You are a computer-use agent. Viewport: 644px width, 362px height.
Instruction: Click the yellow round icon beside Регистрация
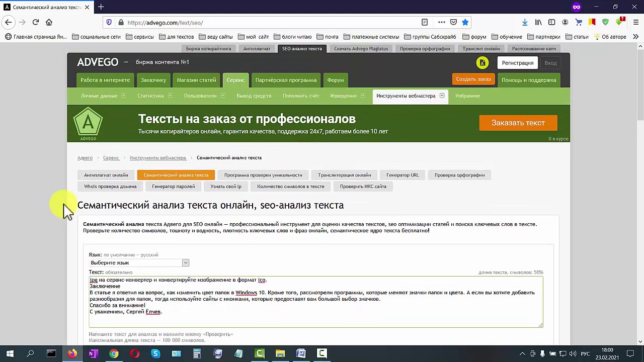(482, 63)
